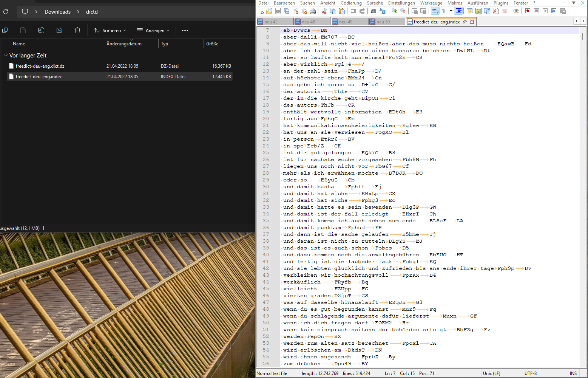Open the Plugins menu

tap(501, 3)
